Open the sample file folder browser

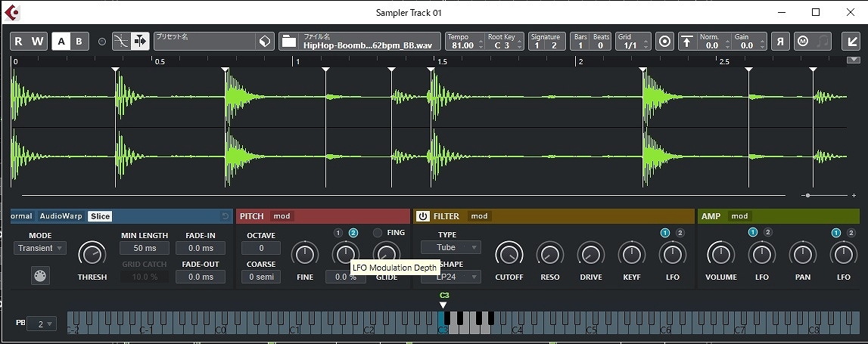click(289, 42)
